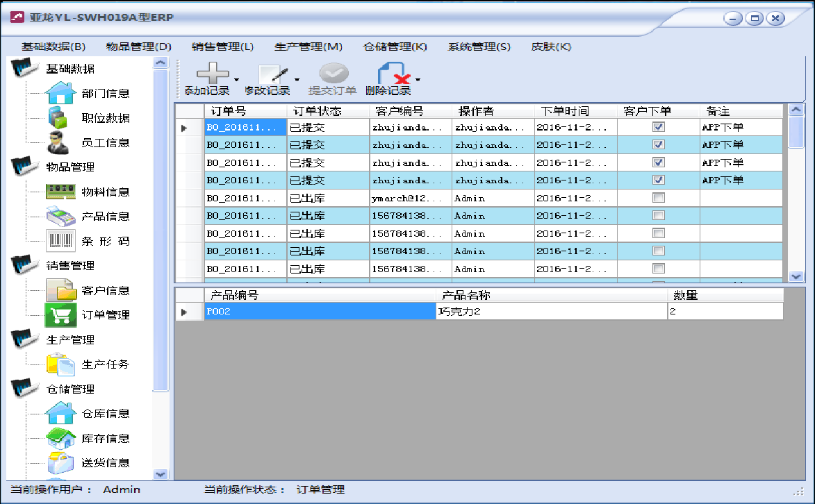The image size is (815, 504).
Task: Open the 产品信息 icon
Action: (x=61, y=216)
